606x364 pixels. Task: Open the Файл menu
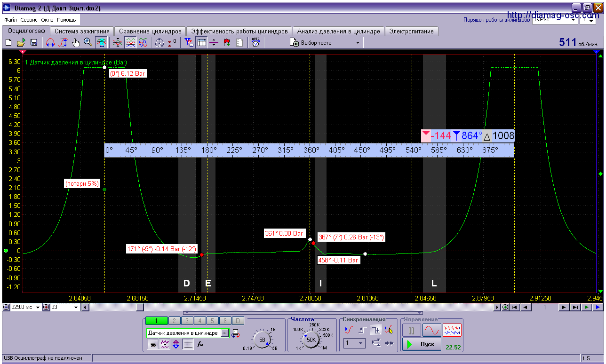(x=10, y=20)
